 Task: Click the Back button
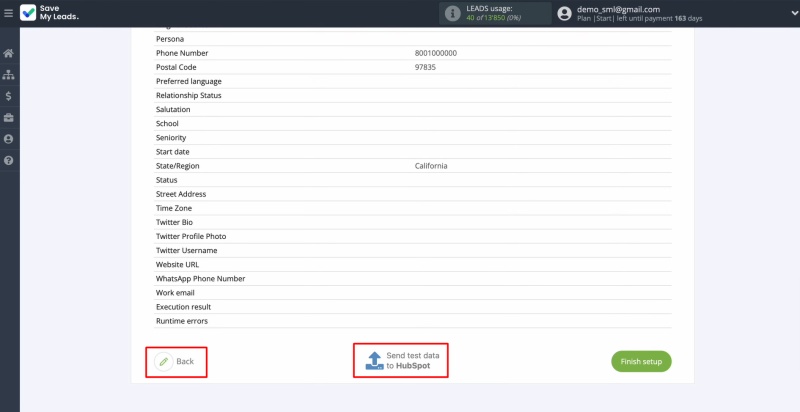[177, 361]
